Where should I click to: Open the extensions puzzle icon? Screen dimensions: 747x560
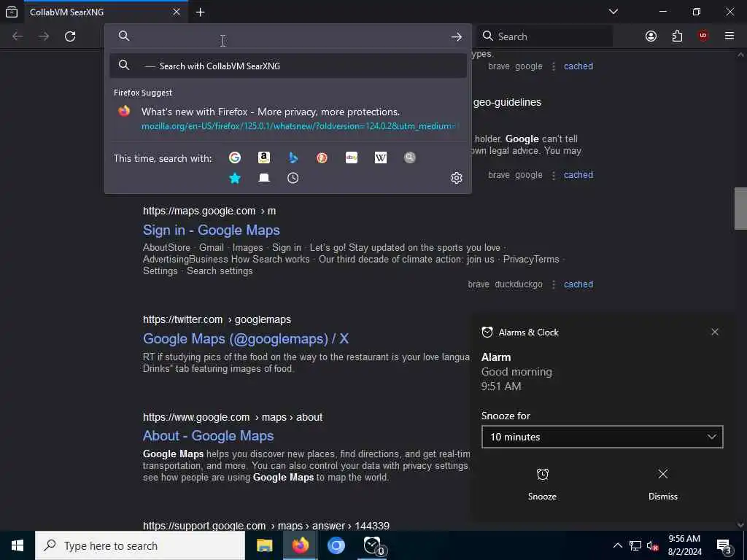(677, 36)
